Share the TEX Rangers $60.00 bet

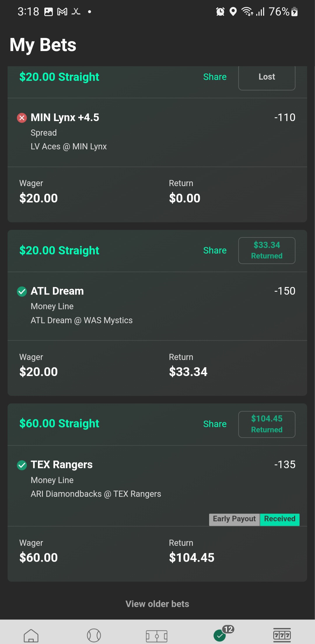point(215,424)
